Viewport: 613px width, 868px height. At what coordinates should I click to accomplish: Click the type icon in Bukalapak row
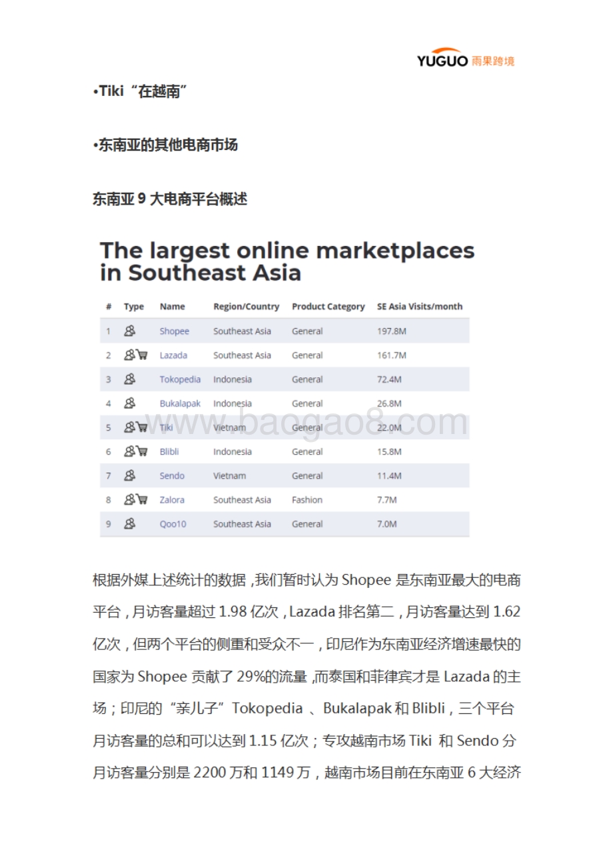click(130, 403)
